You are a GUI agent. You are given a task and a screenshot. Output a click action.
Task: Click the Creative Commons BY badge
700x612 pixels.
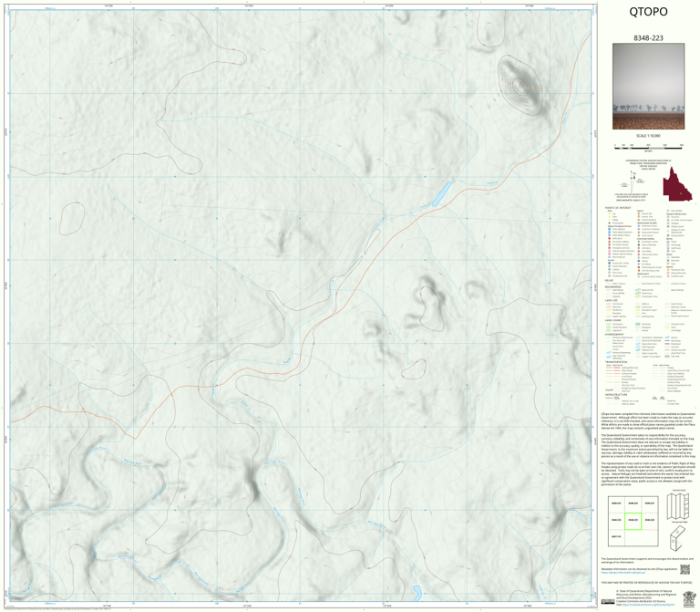point(608,602)
